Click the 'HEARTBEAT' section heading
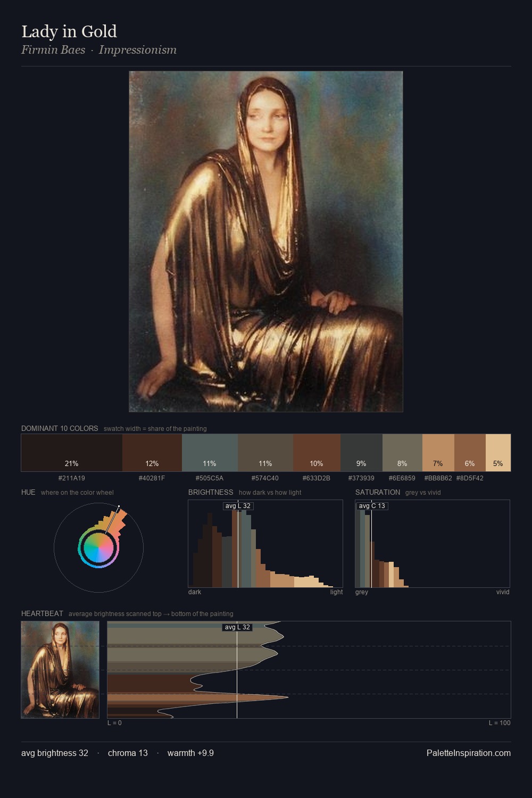Viewport: 532px width, 798px height. coord(42,613)
